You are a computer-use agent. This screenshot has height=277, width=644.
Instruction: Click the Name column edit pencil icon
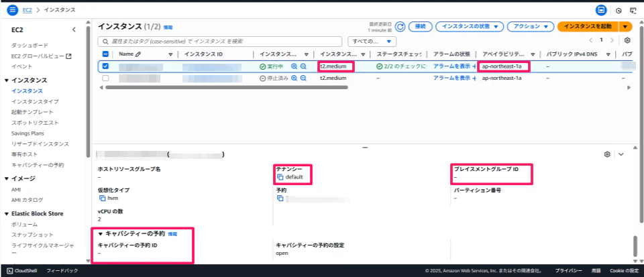138,54
